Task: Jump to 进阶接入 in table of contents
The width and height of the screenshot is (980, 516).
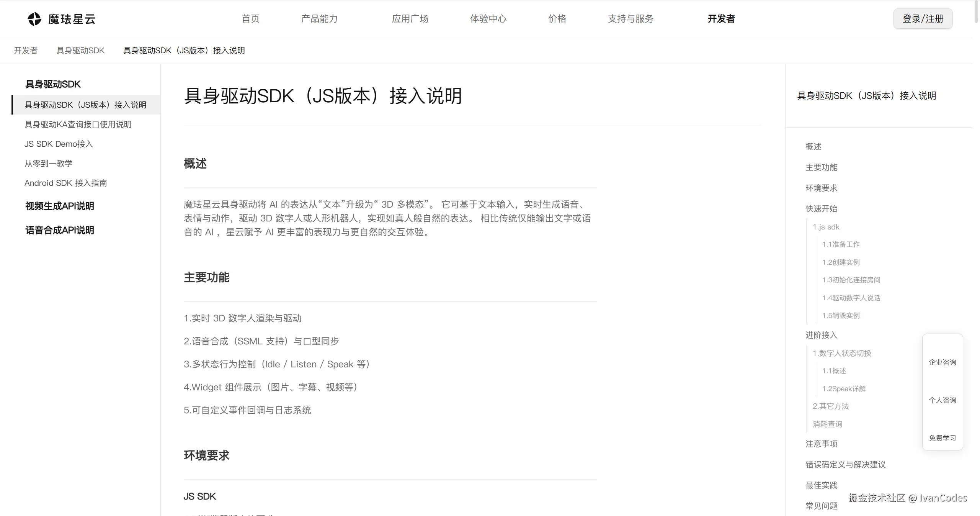Action: pyautogui.click(x=822, y=335)
